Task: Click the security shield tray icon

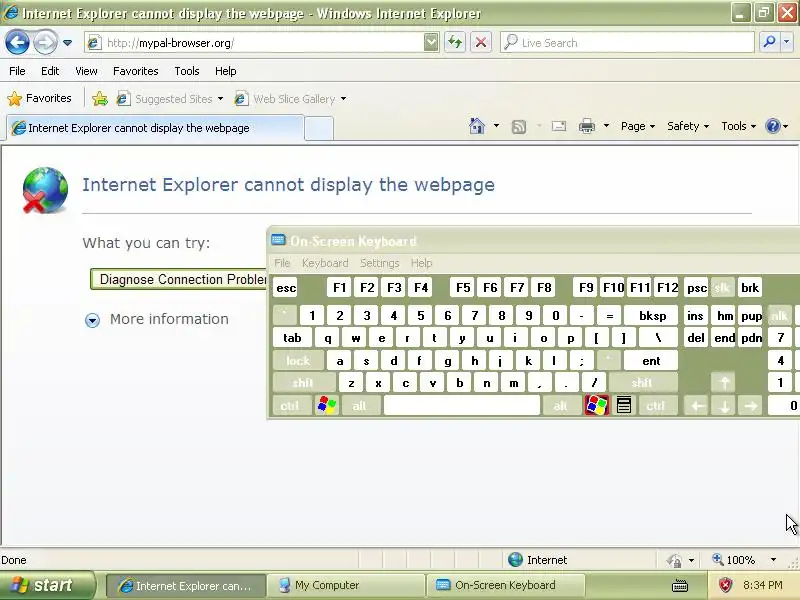Action: tap(725, 585)
